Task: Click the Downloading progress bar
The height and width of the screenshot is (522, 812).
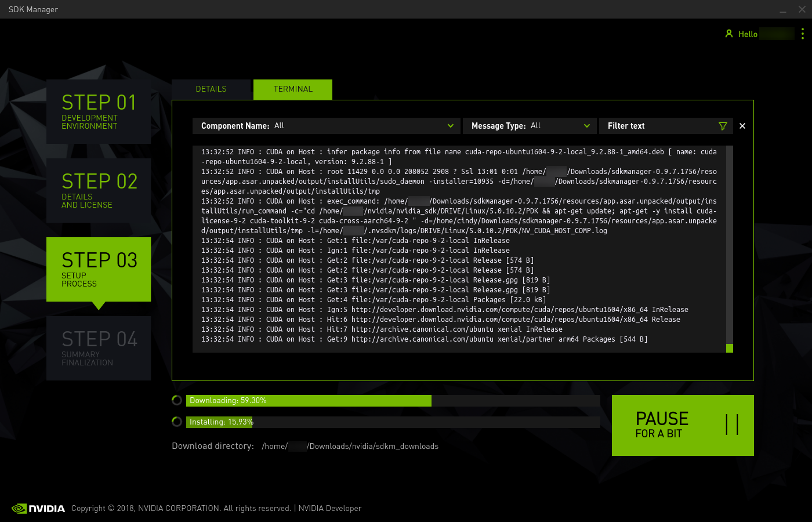Action: (393, 401)
